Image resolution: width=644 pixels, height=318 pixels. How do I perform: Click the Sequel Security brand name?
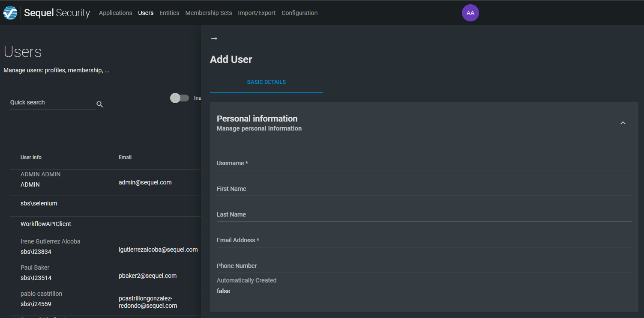57,13
